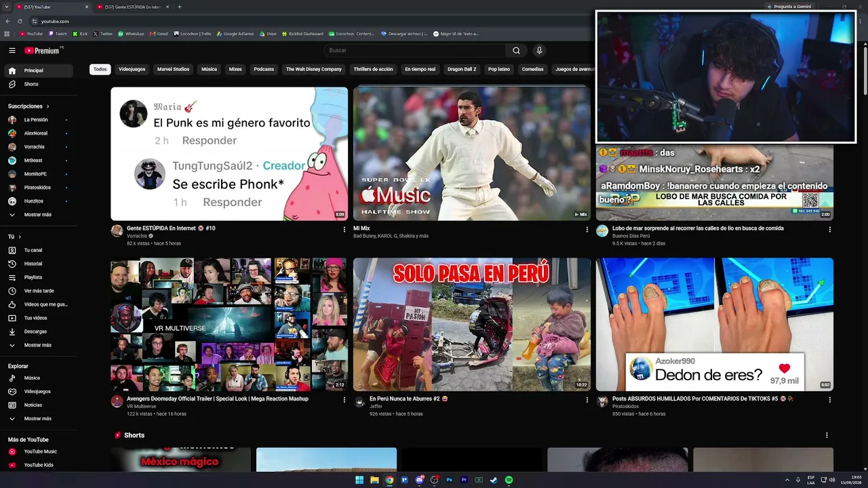Expand the Suscripciones section chevron

(x=47, y=106)
